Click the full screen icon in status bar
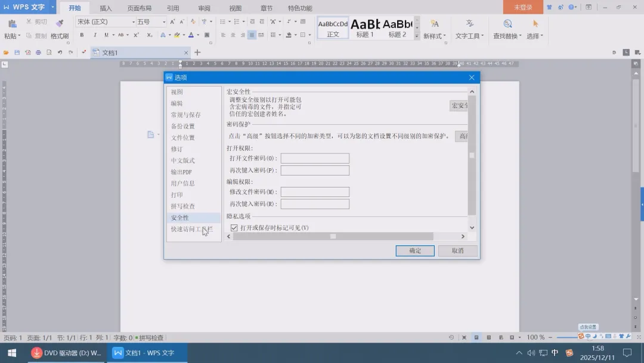644x363 pixels. point(464,337)
